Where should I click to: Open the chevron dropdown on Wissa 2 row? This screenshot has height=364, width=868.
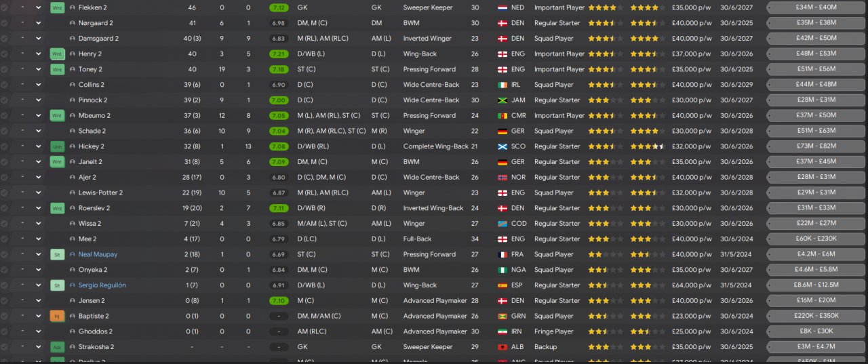tap(39, 224)
